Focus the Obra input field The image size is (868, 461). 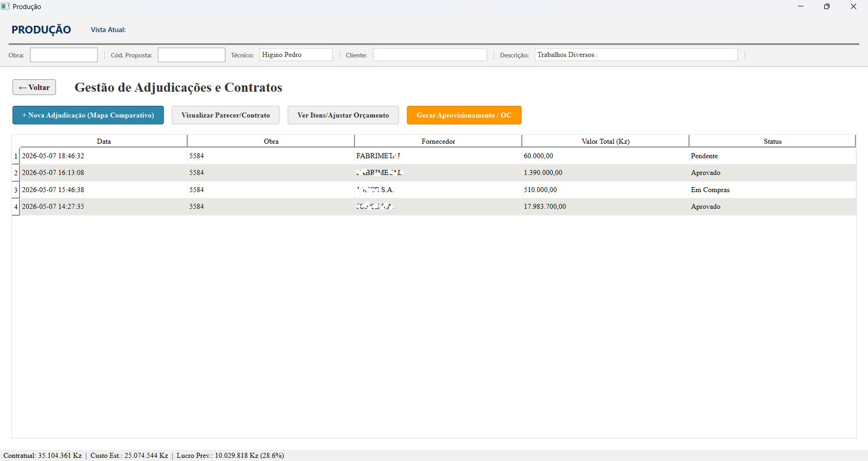tap(63, 55)
